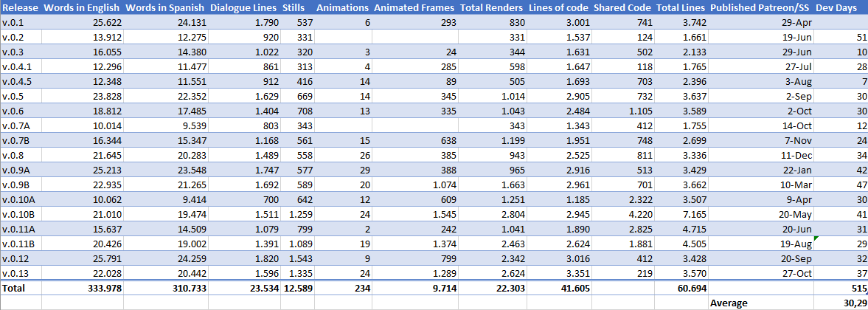Select the release cell "v.0.4.5"
Viewport: 868px width, 310px height.
pos(21,81)
